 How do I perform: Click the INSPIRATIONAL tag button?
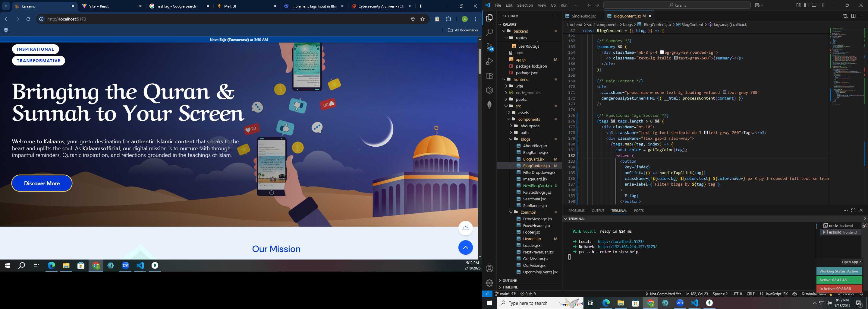(x=35, y=49)
